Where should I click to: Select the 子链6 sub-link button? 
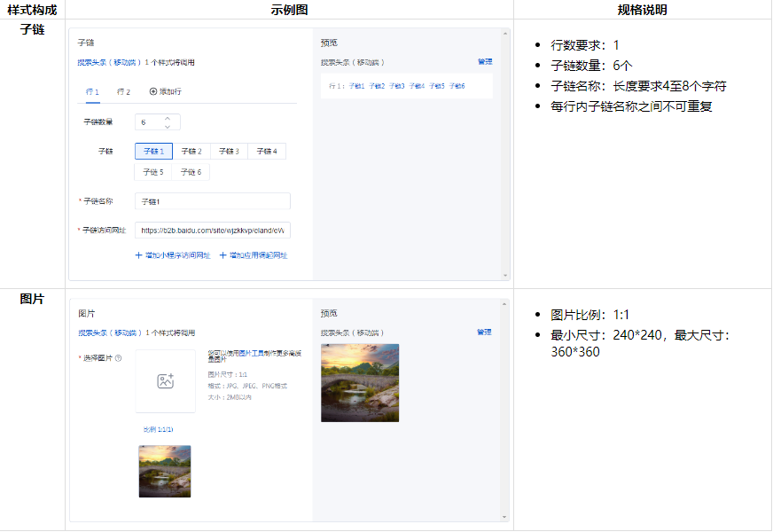(x=192, y=172)
